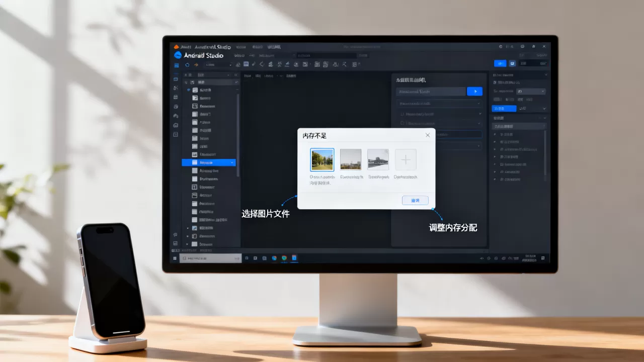
Task: Select the sunny green trees thumbnail
Action: point(322,160)
